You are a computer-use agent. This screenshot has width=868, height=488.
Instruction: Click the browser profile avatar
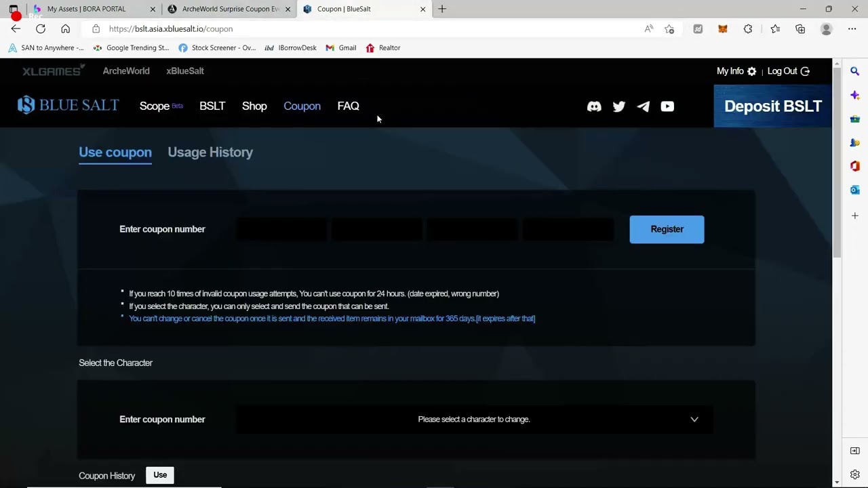[x=826, y=28]
